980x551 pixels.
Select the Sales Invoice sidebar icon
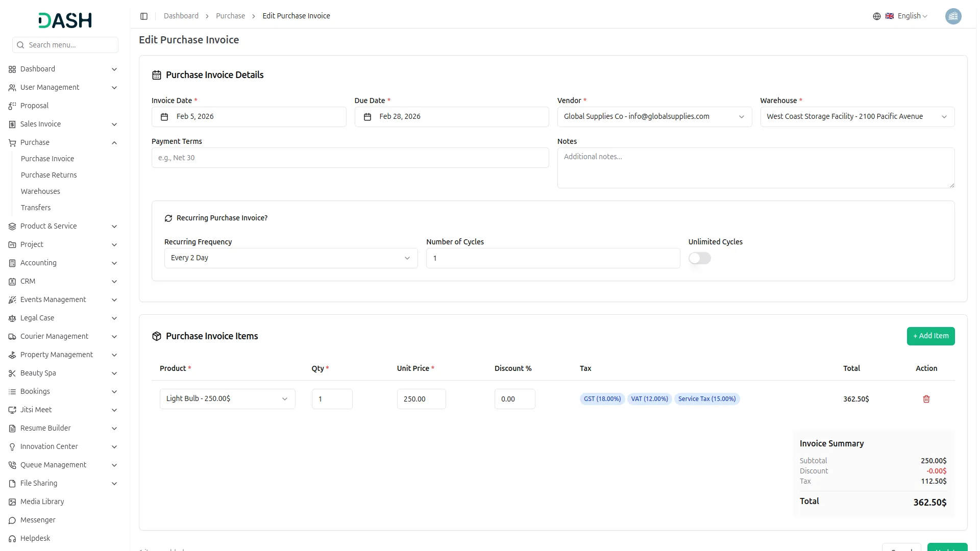pos(12,124)
